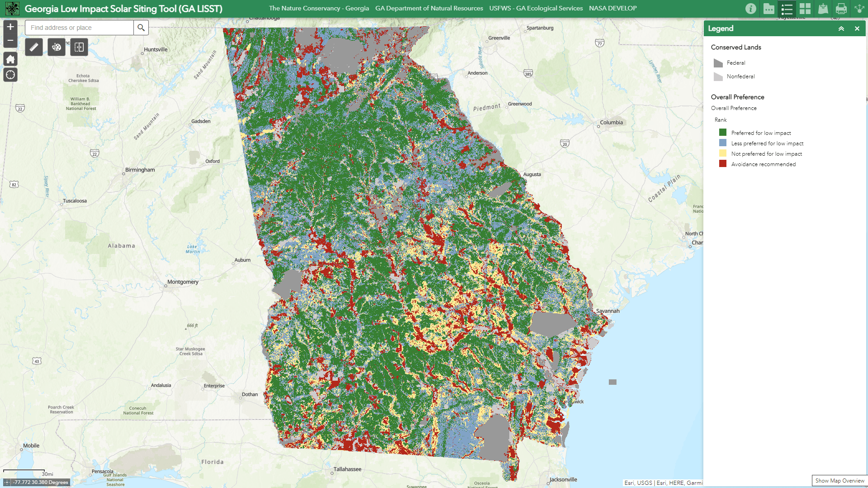Collapse the Legend panel with the chevron
868x488 pixels.
841,28
